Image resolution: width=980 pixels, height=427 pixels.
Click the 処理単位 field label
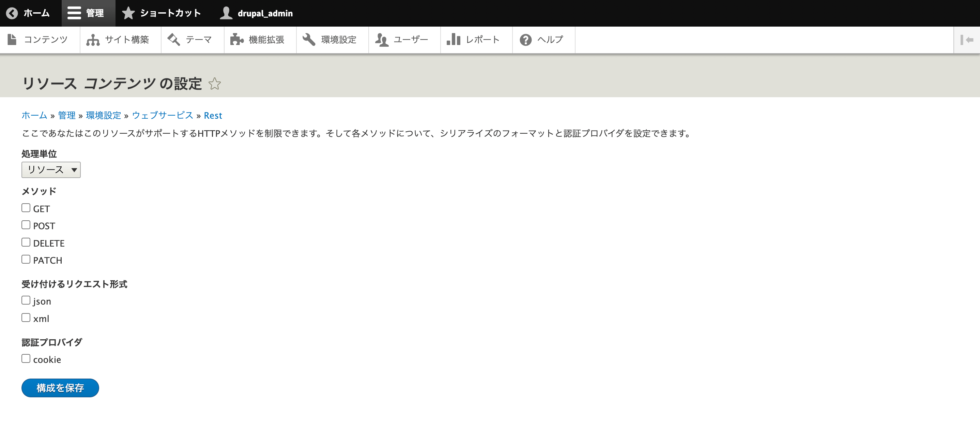point(39,154)
